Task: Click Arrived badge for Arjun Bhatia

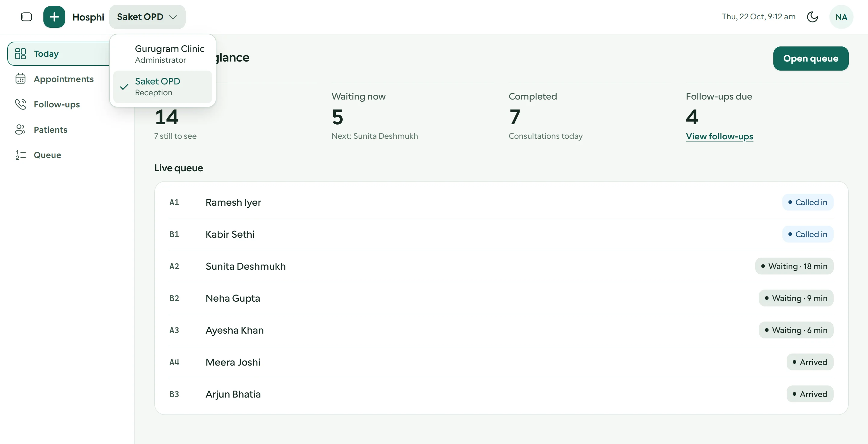Action: [x=810, y=394]
